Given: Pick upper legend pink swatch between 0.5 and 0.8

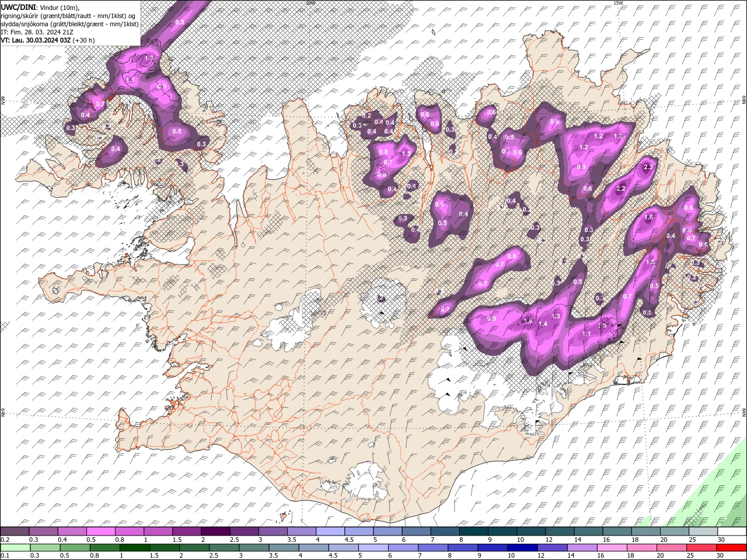Looking at the screenshot, I should click(x=100, y=531).
